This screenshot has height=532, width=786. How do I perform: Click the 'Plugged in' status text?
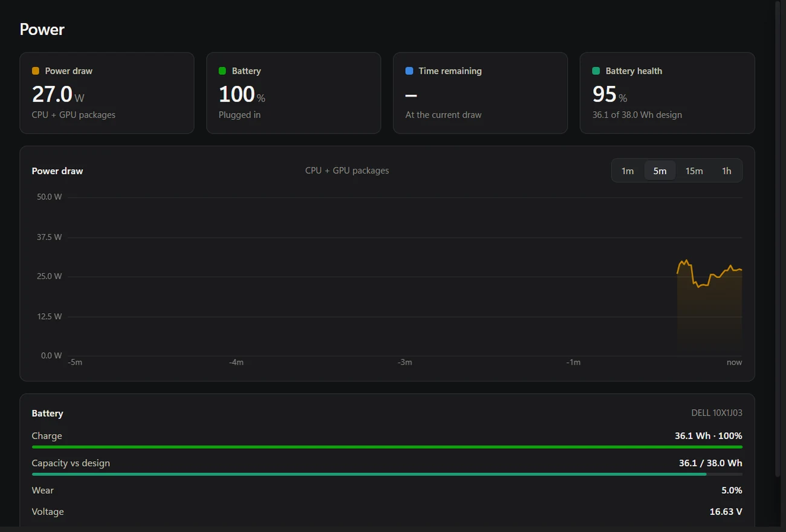tap(239, 115)
